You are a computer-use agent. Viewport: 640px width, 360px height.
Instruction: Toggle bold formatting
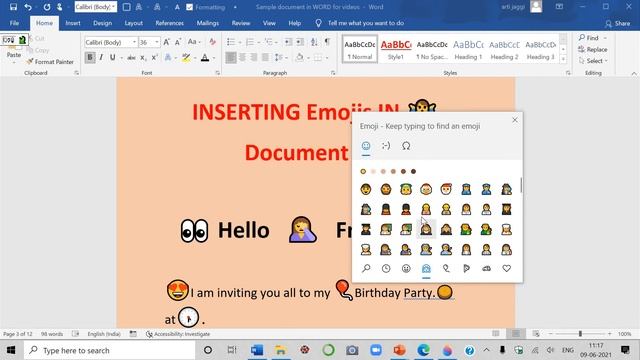pos(90,58)
